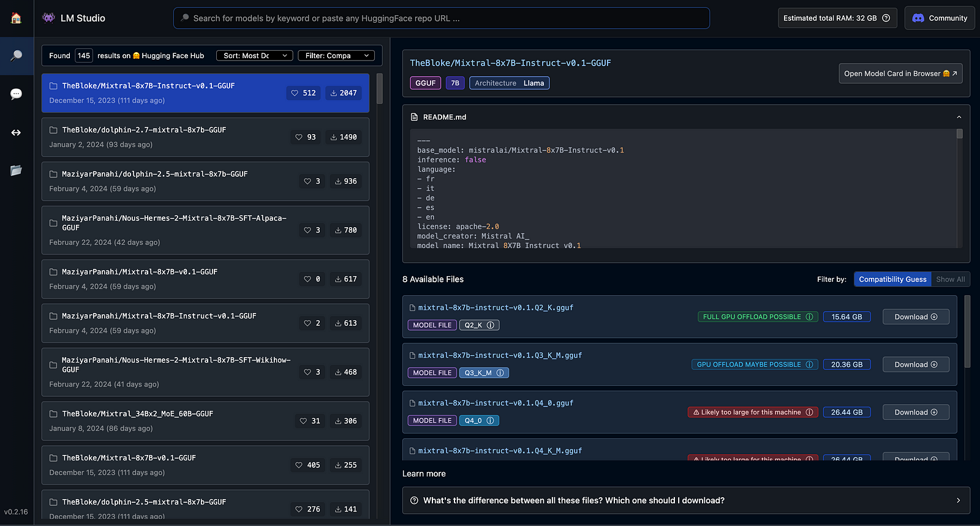Click the question icon in Learn more
Image resolution: width=980 pixels, height=526 pixels.
click(414, 500)
